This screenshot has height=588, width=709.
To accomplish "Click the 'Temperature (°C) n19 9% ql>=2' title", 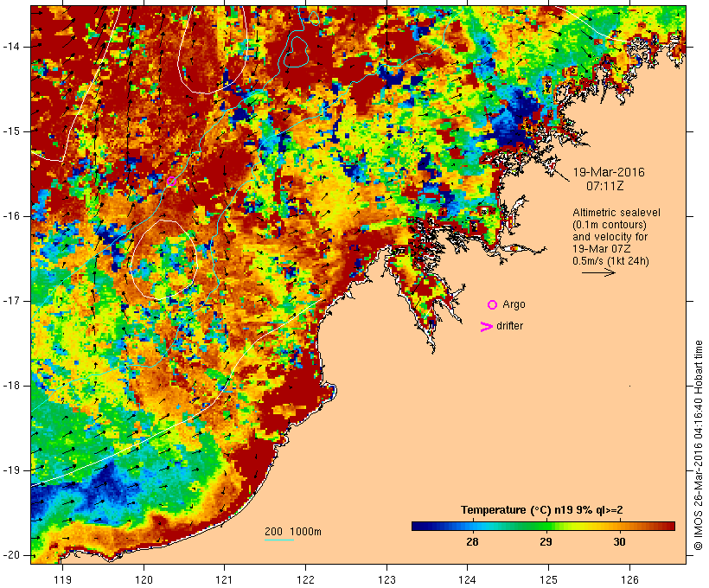I will click(x=542, y=510).
